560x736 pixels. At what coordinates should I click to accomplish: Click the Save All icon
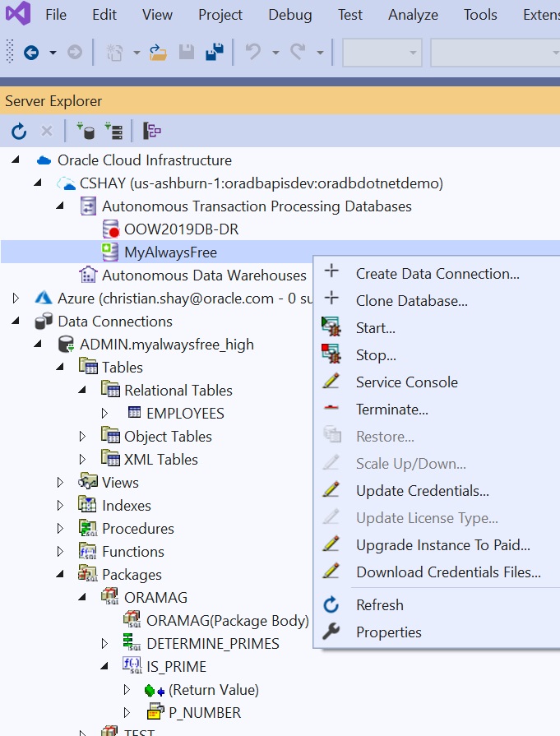215,52
